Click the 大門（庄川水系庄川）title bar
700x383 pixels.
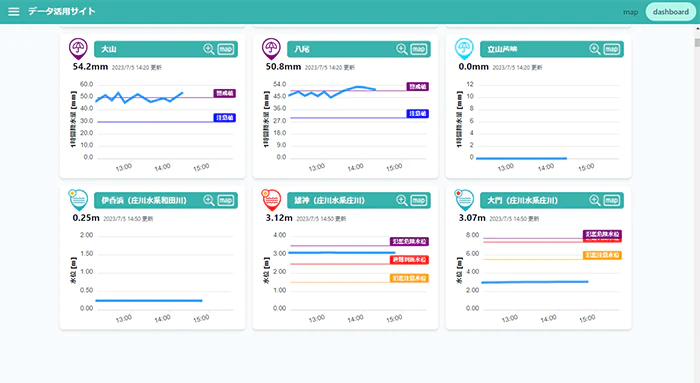click(x=551, y=200)
